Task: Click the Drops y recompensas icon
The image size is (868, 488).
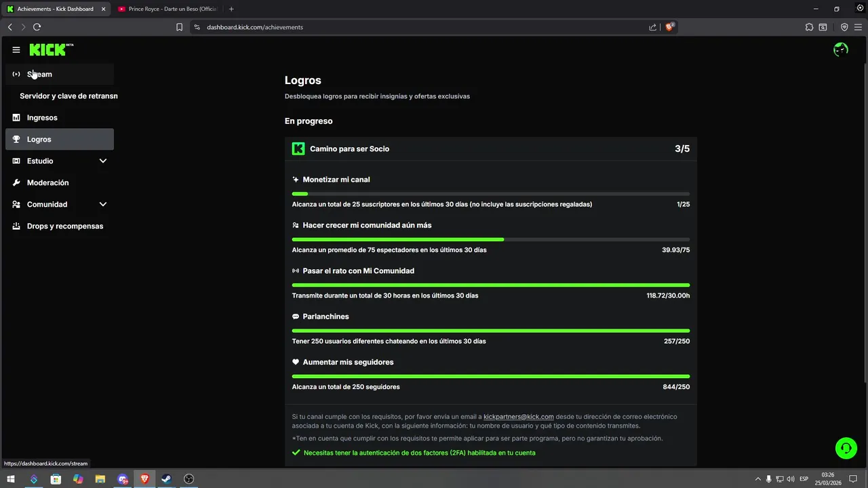Action: [16, 226]
